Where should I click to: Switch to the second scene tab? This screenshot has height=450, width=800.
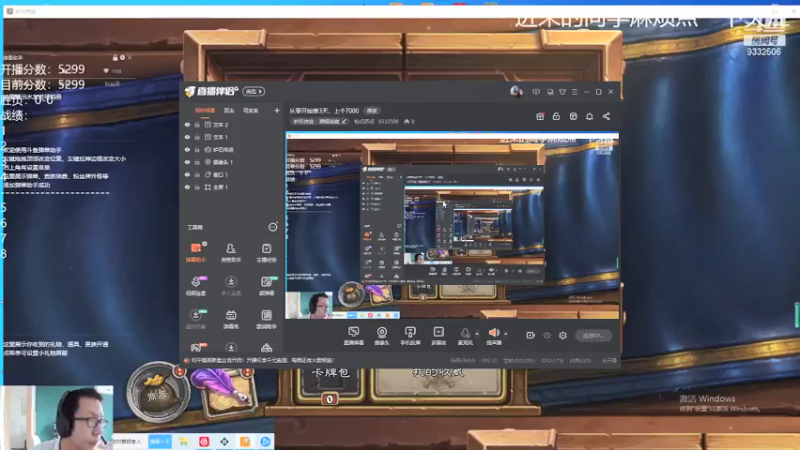[x=229, y=111]
